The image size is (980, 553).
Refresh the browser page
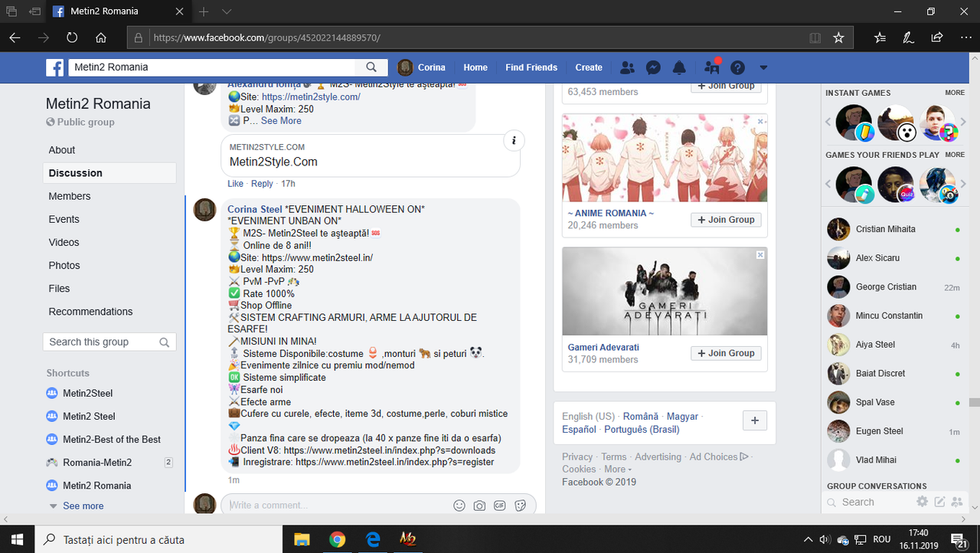click(72, 38)
